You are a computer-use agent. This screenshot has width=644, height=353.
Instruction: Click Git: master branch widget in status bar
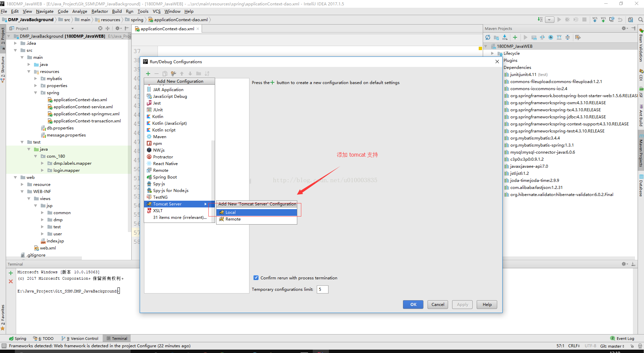click(612, 346)
